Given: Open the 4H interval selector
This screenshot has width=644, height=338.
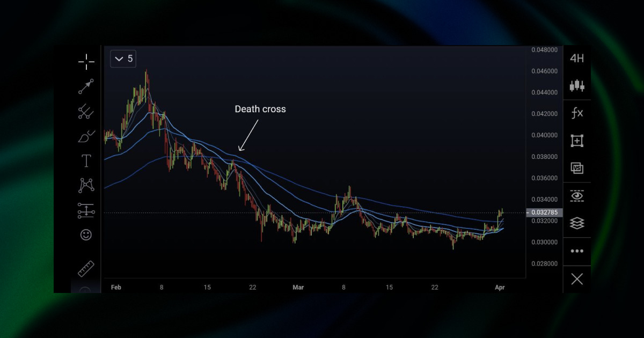Looking at the screenshot, I should coord(577,58).
